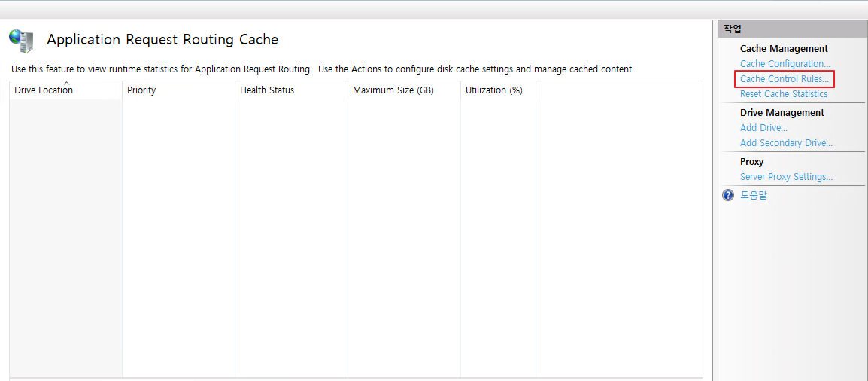Open the 도움말 help link
Image resolution: width=868 pixels, height=381 pixels.
coord(754,196)
